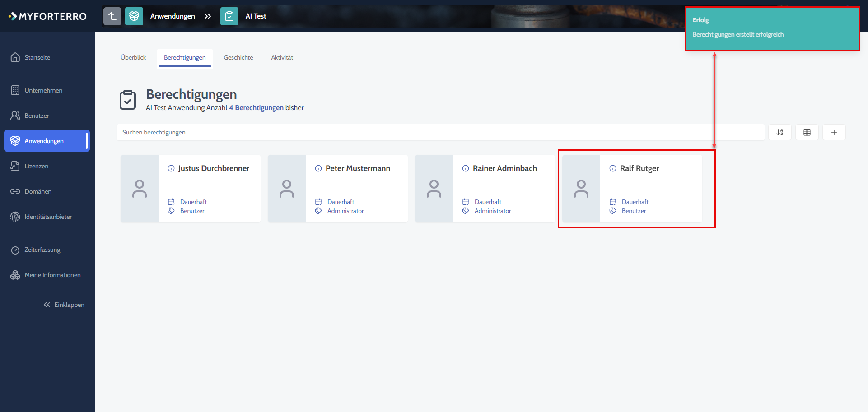Click AI Test breadcrumb text

pos(256,16)
